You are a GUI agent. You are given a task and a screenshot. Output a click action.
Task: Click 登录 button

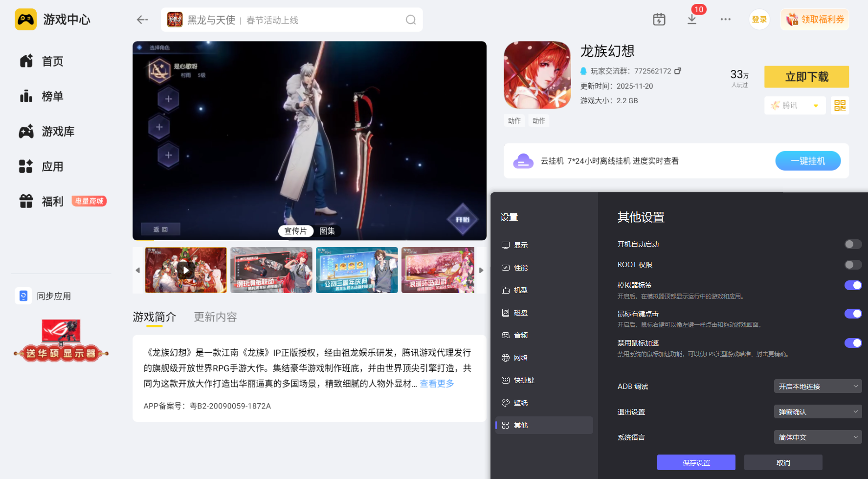pyautogui.click(x=759, y=20)
